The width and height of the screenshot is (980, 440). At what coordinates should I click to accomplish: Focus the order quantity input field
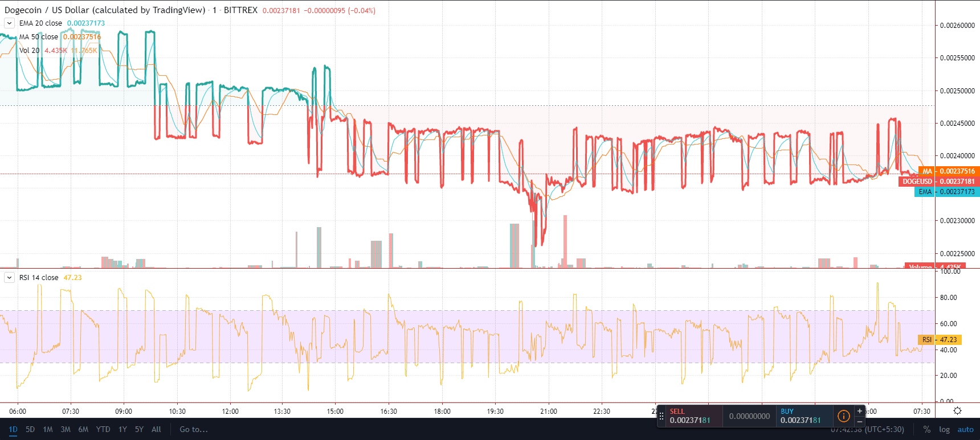(x=750, y=416)
